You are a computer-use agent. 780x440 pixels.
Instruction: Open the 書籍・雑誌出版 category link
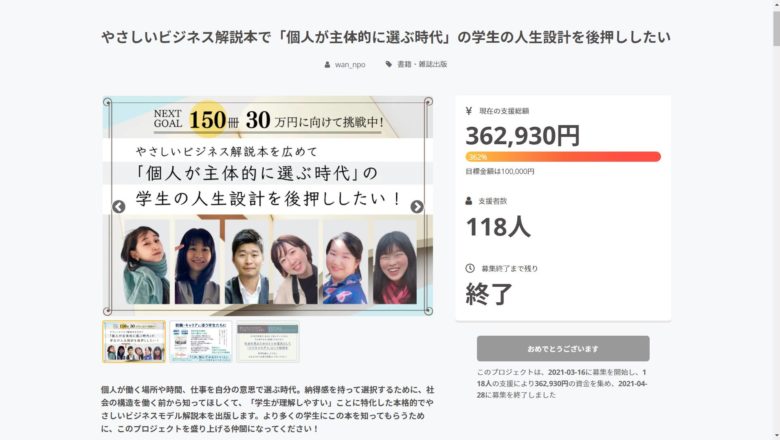click(422, 64)
